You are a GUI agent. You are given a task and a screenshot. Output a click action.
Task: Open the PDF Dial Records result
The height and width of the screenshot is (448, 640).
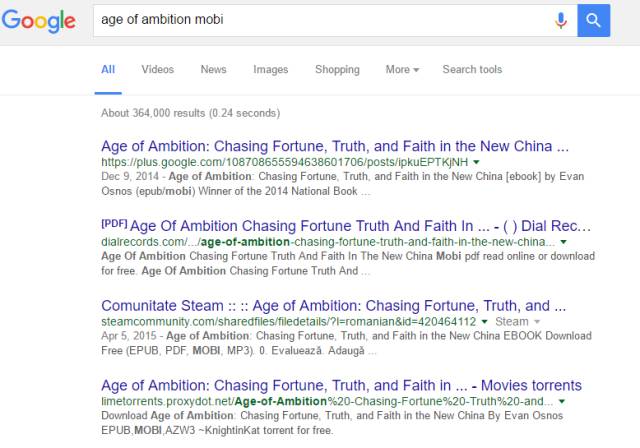pyautogui.click(x=346, y=224)
